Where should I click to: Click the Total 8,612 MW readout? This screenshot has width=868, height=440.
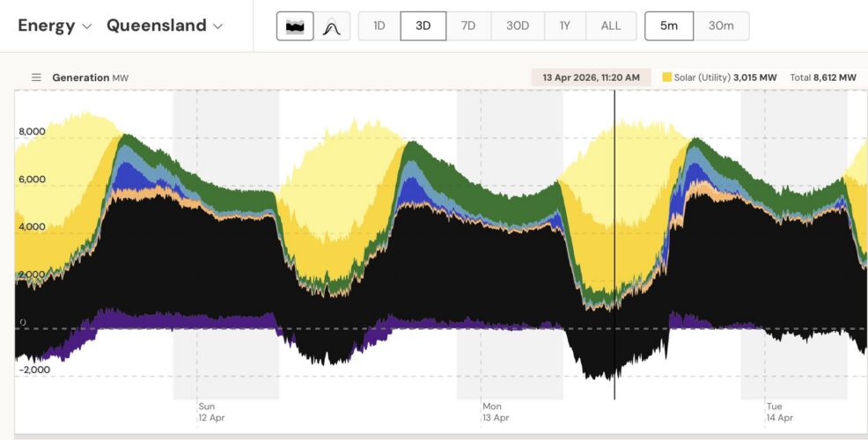[822, 77]
